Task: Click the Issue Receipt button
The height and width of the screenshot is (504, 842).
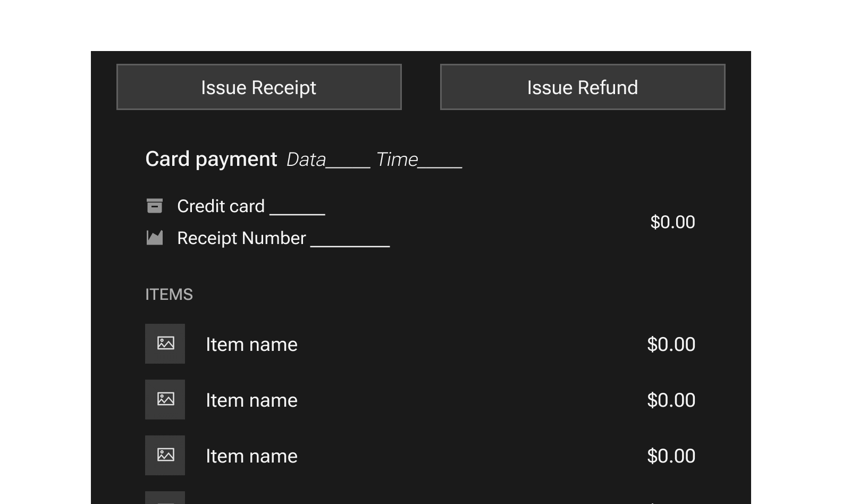Action: [x=259, y=87]
